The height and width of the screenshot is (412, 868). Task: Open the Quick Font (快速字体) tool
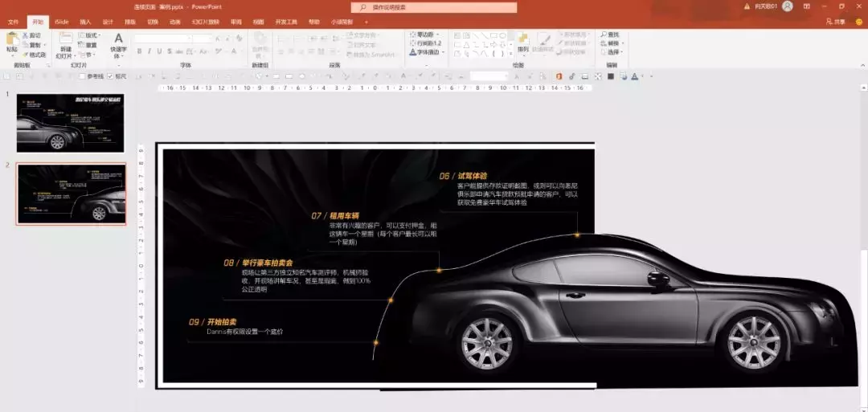point(118,45)
